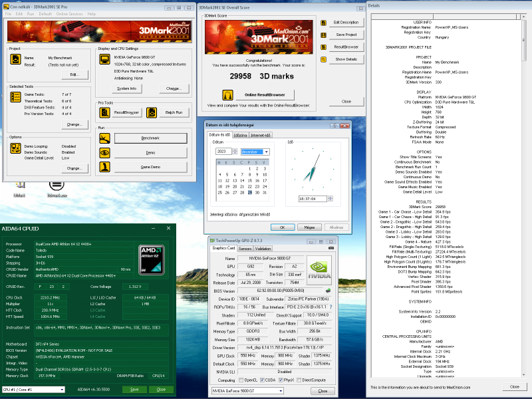Click the ResultBrowser magnifier icon in Pro Tools
The width and height of the screenshot is (532, 399).
click(x=104, y=112)
